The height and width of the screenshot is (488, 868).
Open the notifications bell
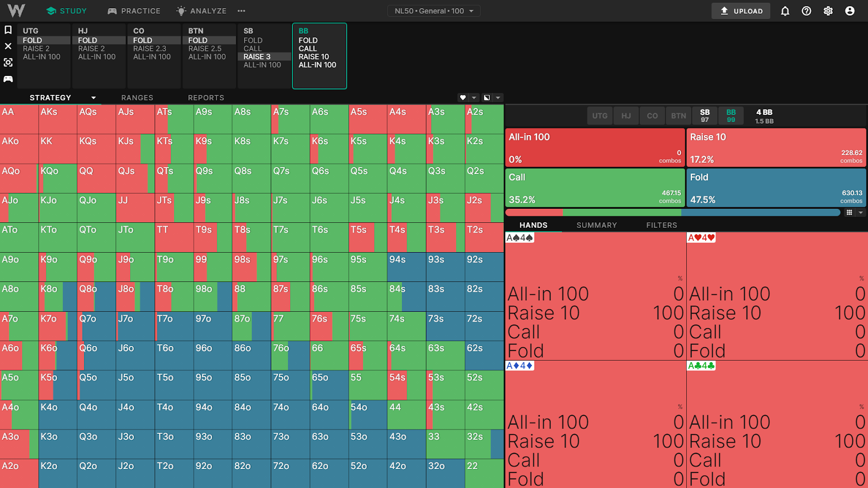click(785, 11)
